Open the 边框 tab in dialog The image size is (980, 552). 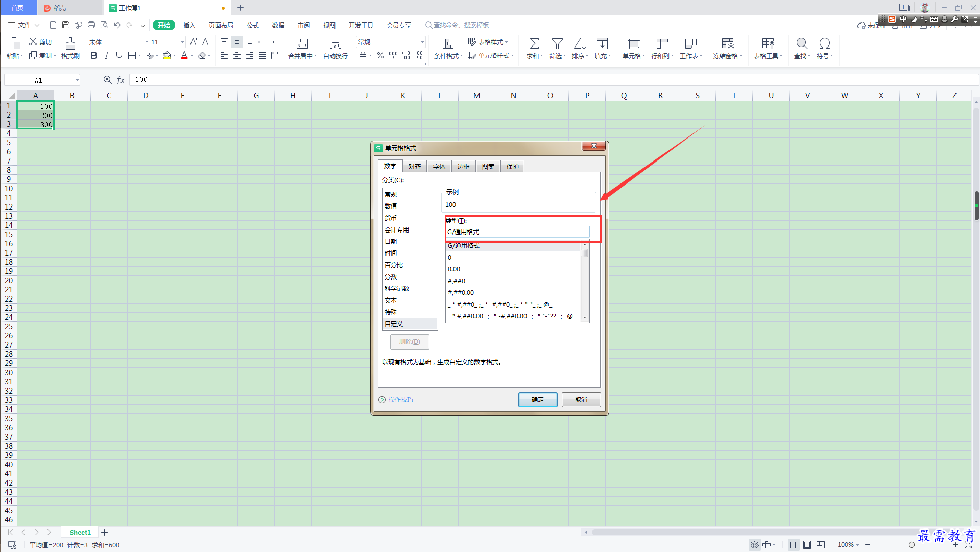click(464, 167)
